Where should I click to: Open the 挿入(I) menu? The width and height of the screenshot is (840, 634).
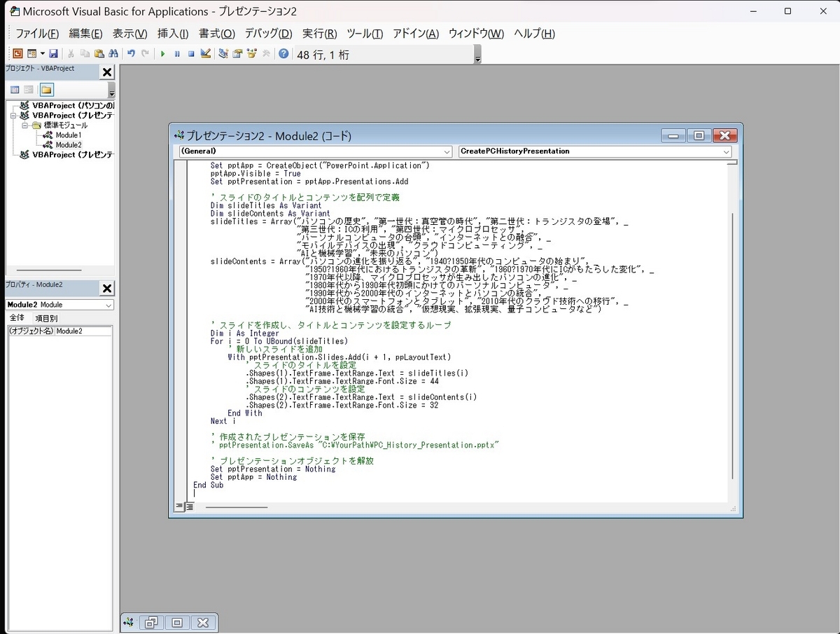[x=173, y=34]
